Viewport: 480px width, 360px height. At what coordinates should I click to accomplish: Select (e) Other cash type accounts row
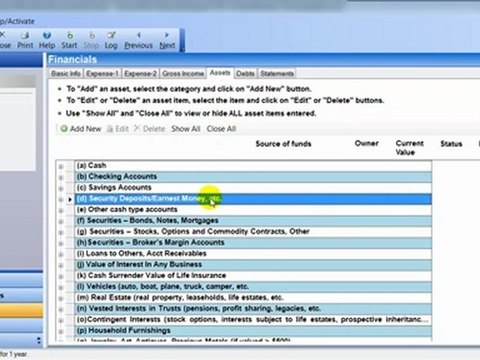tap(253, 210)
